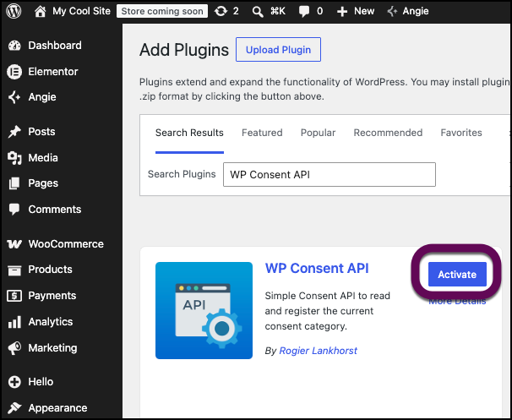Screen dimensions: 512x420
Task: Click the New label in admin bar
Action: pyautogui.click(x=364, y=12)
